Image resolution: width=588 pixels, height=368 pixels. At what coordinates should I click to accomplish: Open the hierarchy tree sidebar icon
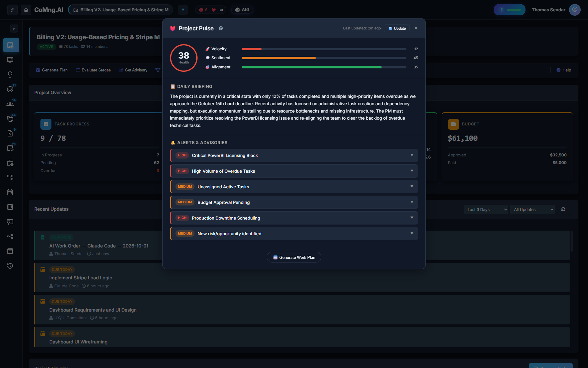pyautogui.click(x=10, y=178)
